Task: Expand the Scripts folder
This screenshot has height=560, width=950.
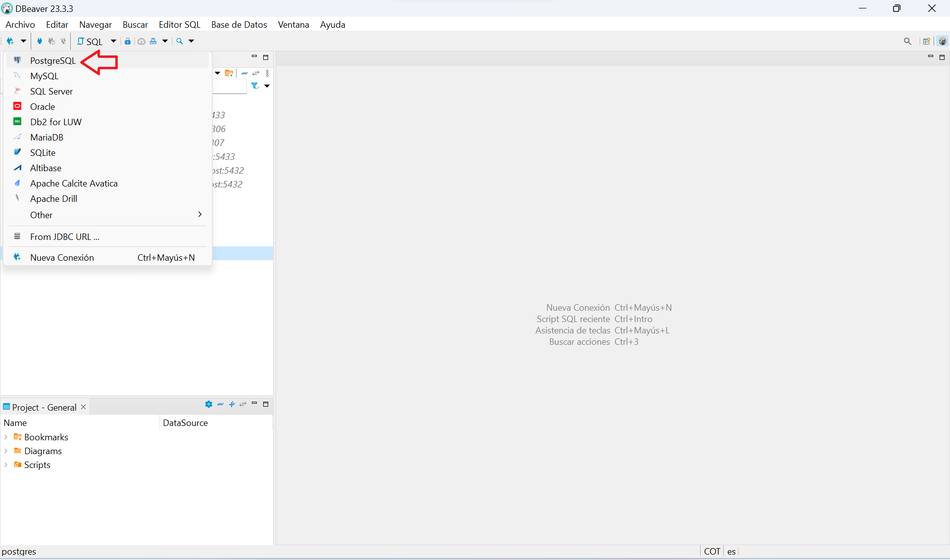Action: point(6,465)
